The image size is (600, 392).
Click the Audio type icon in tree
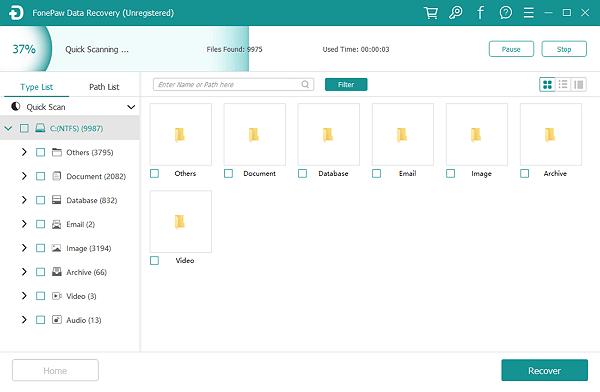pyautogui.click(x=57, y=320)
